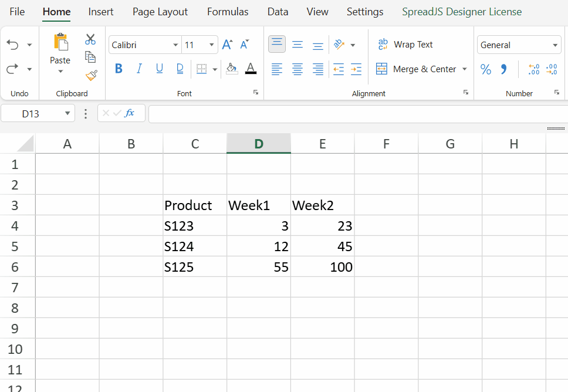Decrease the cell indent
This screenshot has height=392, width=568.
pos(339,69)
